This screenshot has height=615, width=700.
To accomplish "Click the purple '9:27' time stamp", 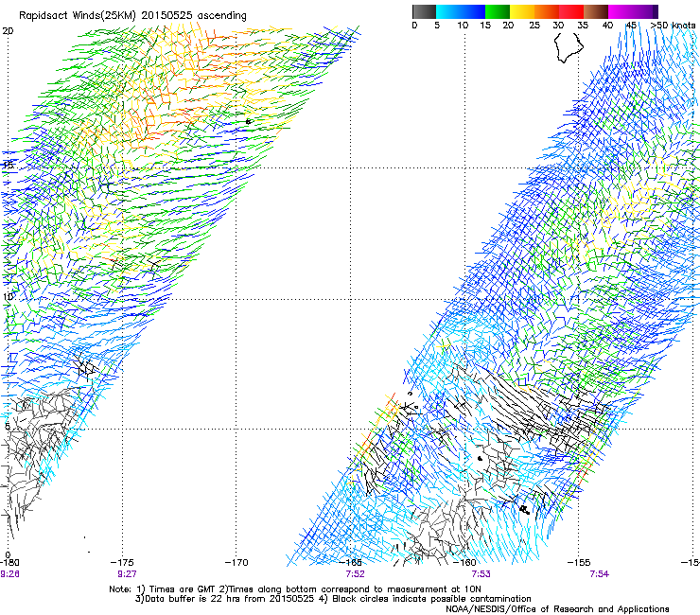I will pos(128,574).
